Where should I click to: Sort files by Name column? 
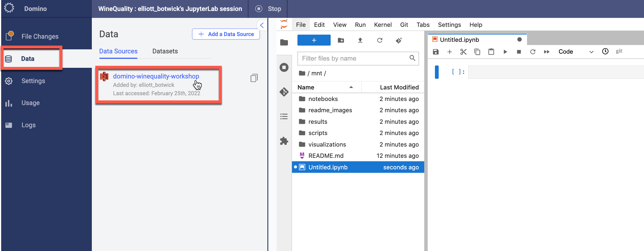click(x=326, y=87)
